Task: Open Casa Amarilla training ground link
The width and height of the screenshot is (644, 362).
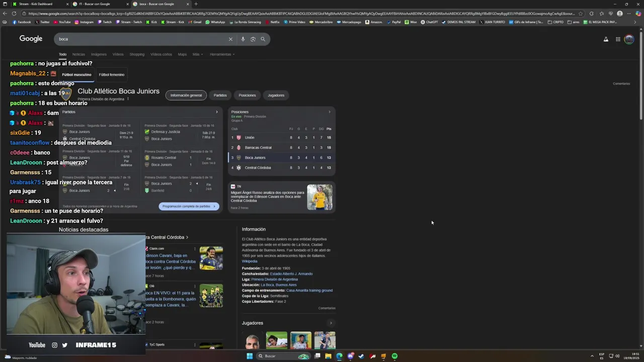Action: (x=309, y=291)
